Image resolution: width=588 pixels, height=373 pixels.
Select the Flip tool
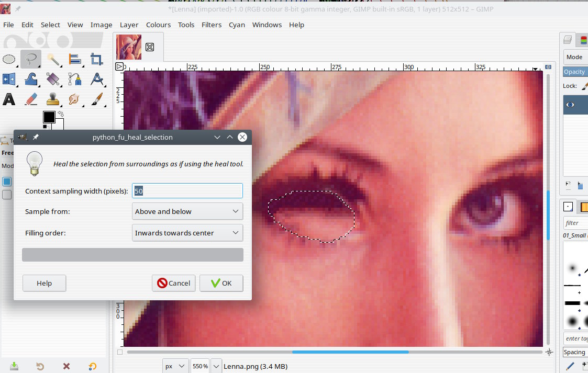9,79
